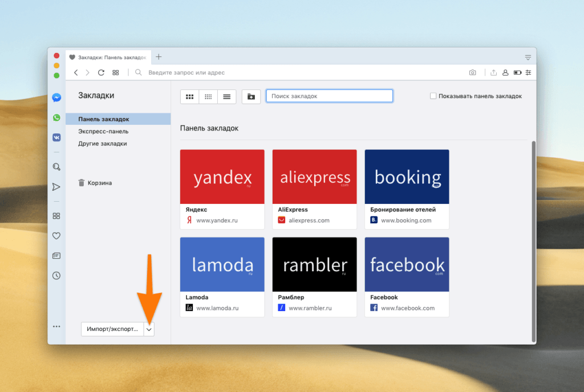Open the lamoda bookmark thumbnail
The image size is (584, 392).
[222, 264]
